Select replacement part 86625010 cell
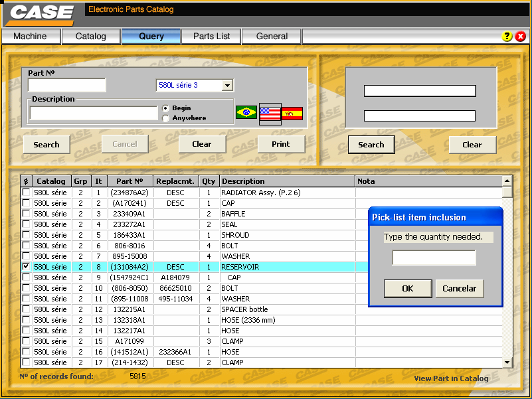 pos(176,288)
